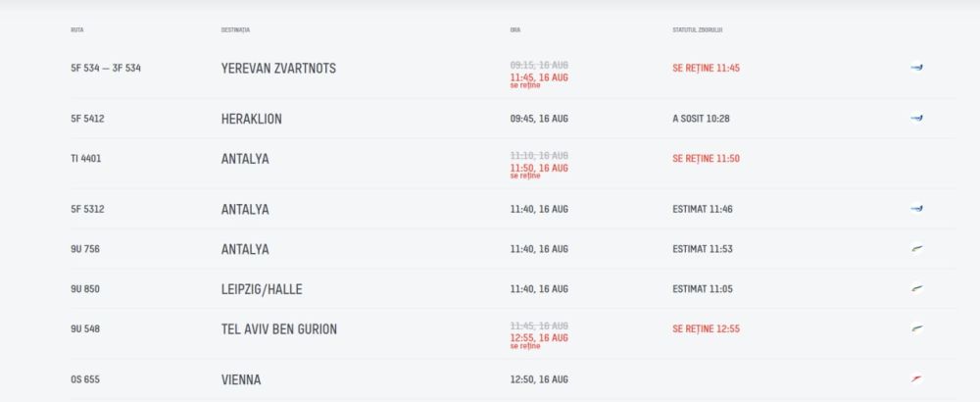The height and width of the screenshot is (402, 980).
Task: Click the airline logo on the Leipzig/Halle row
Action: coord(916,289)
